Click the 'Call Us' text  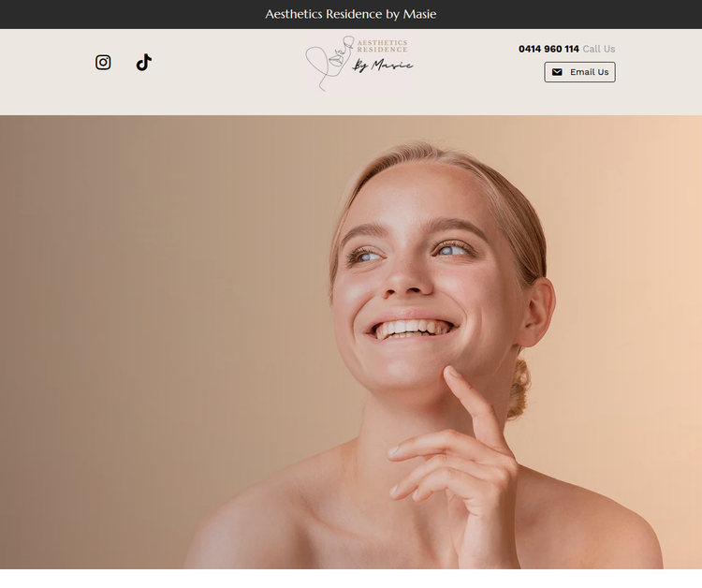pos(599,49)
